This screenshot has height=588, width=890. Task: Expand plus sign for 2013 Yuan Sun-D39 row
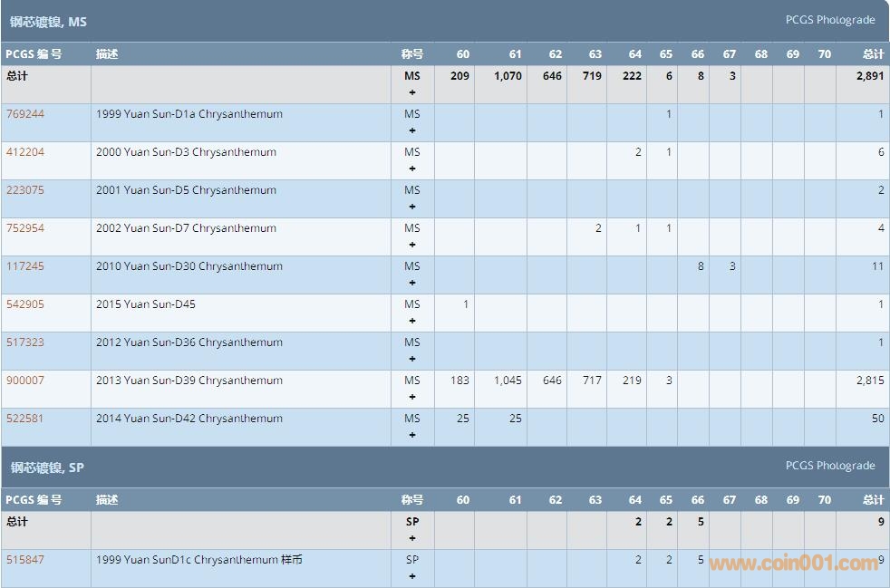(412, 397)
